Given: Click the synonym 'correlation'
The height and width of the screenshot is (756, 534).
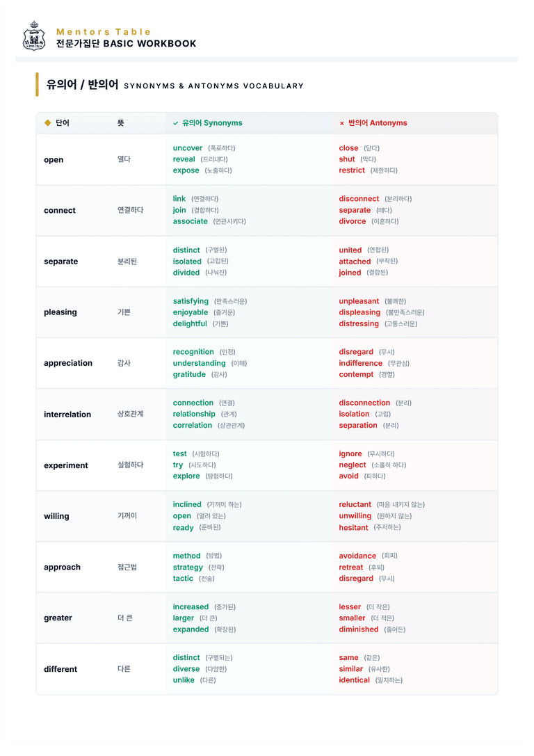Looking at the screenshot, I should pos(193,425).
